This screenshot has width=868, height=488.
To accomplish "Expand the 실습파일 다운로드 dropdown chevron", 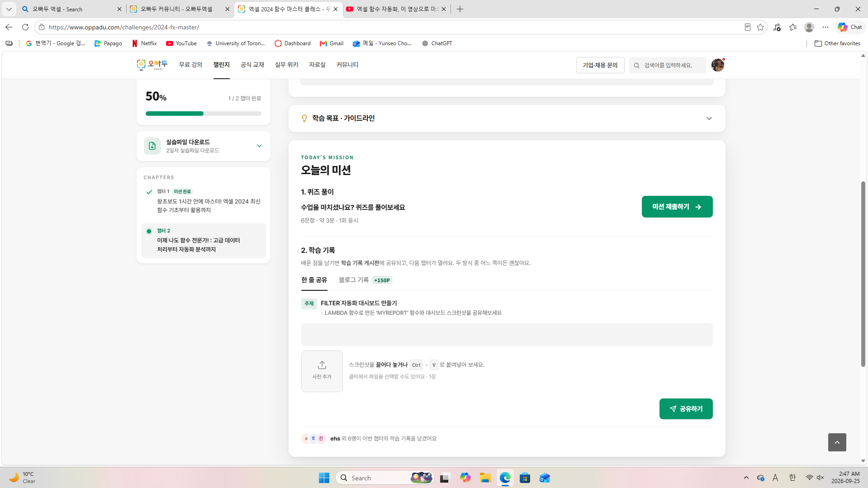I will tap(259, 146).
